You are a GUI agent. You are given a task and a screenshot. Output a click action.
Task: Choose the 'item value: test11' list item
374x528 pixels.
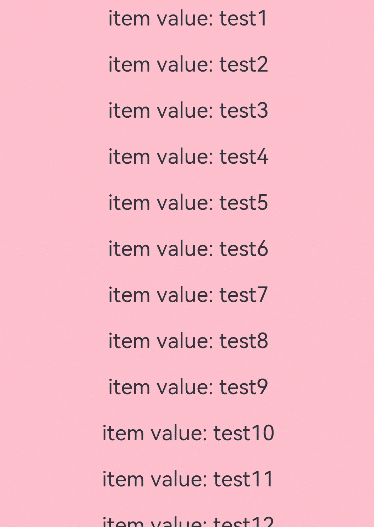click(x=188, y=479)
